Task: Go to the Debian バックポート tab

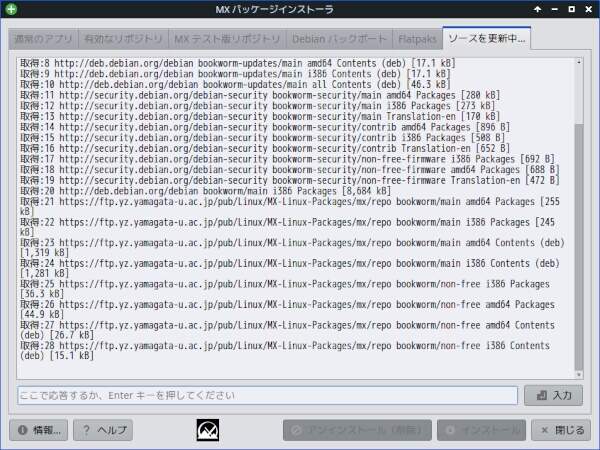Action: pyautogui.click(x=337, y=39)
